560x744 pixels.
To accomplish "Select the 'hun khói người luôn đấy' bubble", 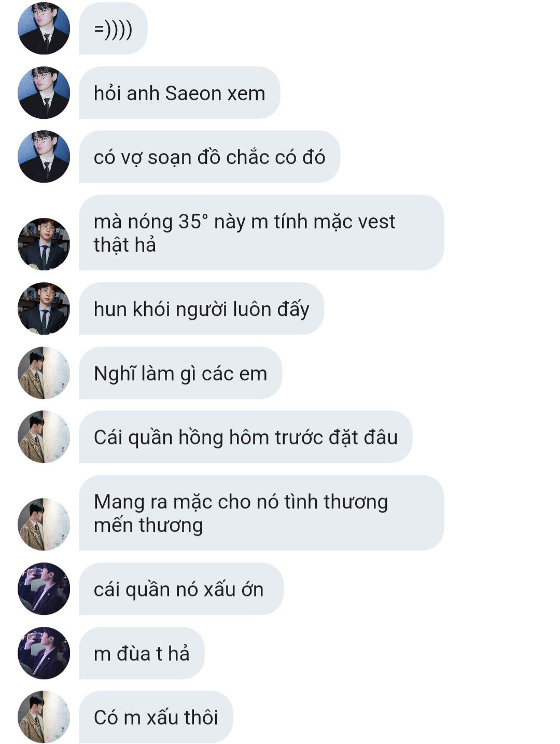I will coord(201,308).
